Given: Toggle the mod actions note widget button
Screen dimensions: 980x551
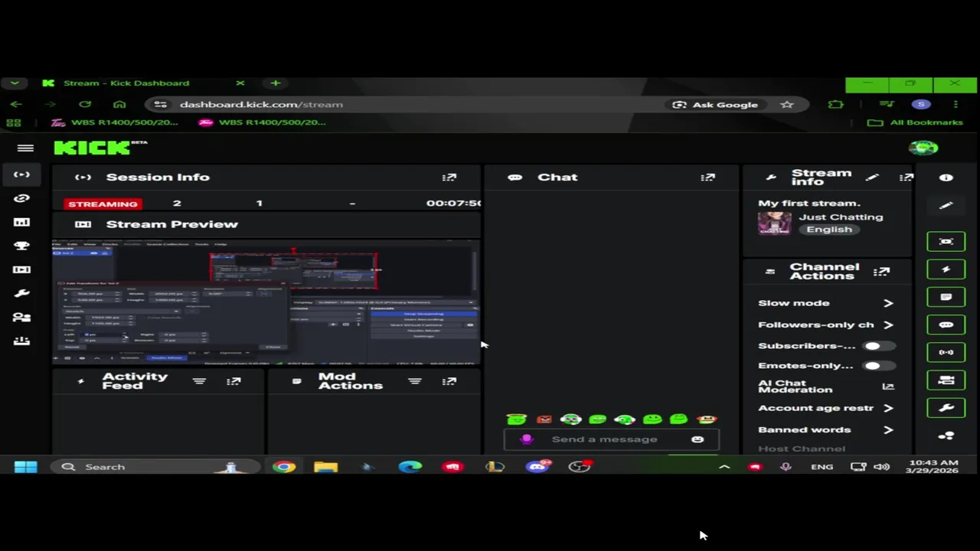Looking at the screenshot, I should click(946, 297).
